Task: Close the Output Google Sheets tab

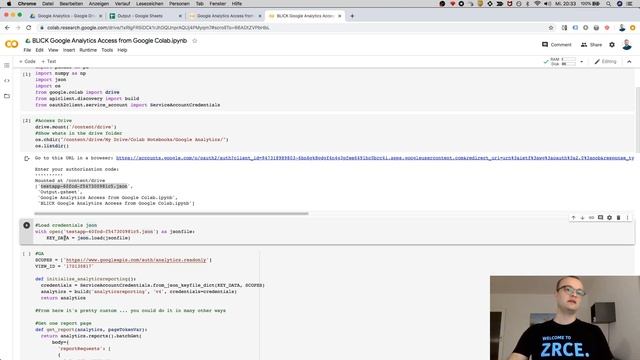Action: (180, 16)
